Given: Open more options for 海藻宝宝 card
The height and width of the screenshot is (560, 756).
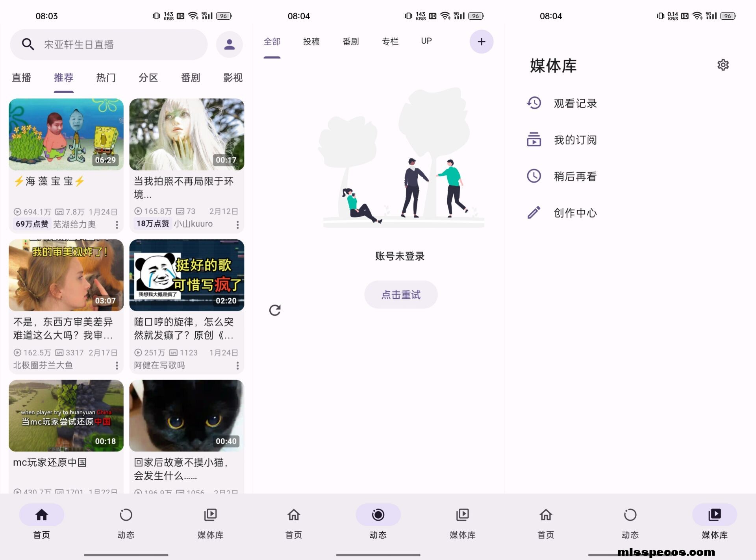Looking at the screenshot, I should [117, 225].
